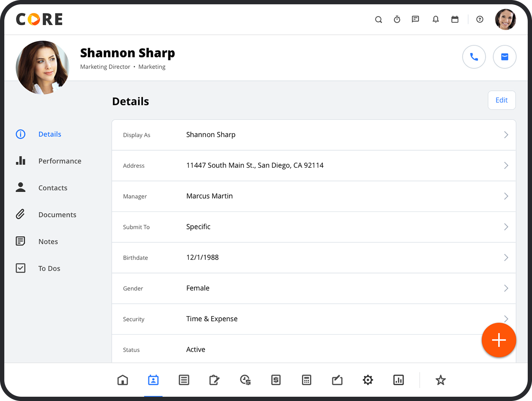
Task: Open the messages chat icon
Action: [415, 19]
